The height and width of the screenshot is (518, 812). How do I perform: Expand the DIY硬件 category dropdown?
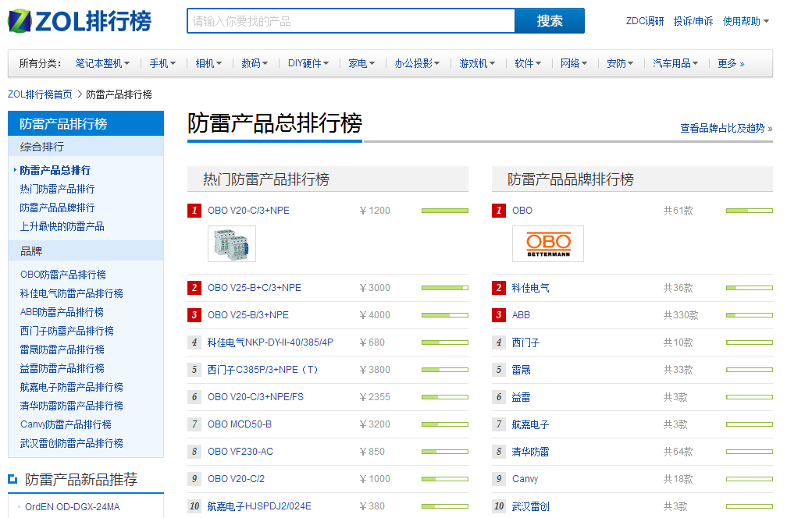308,64
